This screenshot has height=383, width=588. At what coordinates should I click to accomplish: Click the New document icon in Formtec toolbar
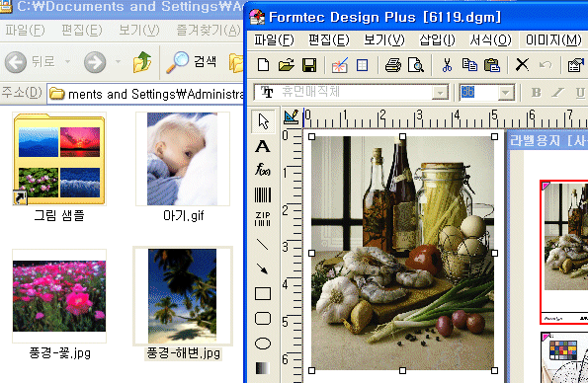click(263, 65)
